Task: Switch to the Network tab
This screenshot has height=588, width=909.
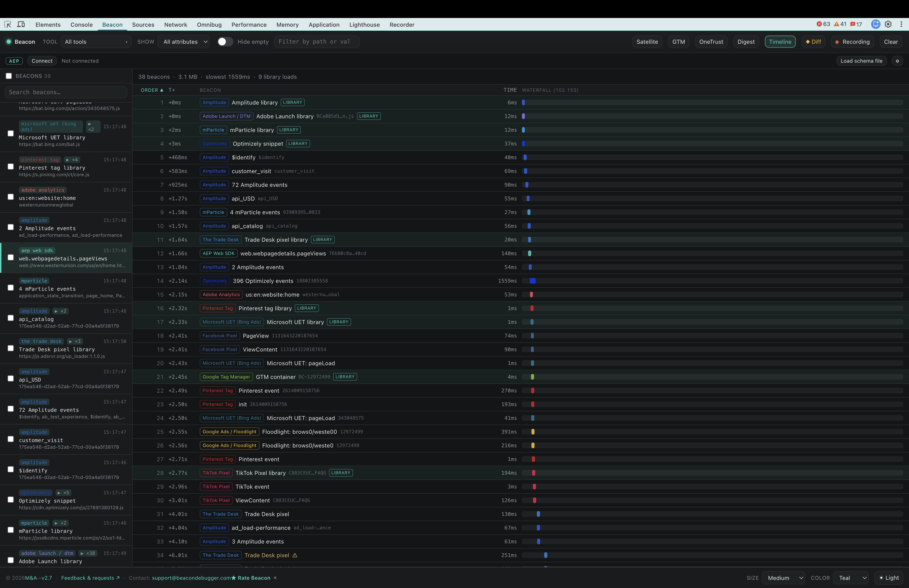Action: pyautogui.click(x=176, y=24)
